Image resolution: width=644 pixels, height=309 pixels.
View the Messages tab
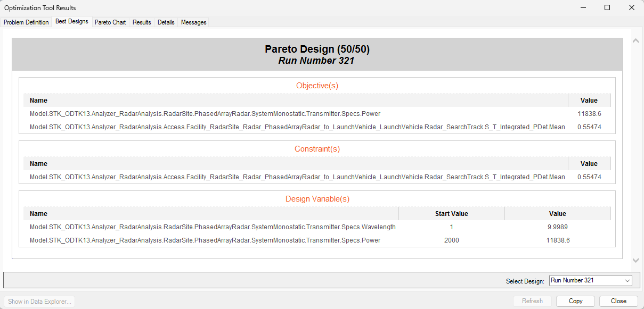pyautogui.click(x=193, y=22)
